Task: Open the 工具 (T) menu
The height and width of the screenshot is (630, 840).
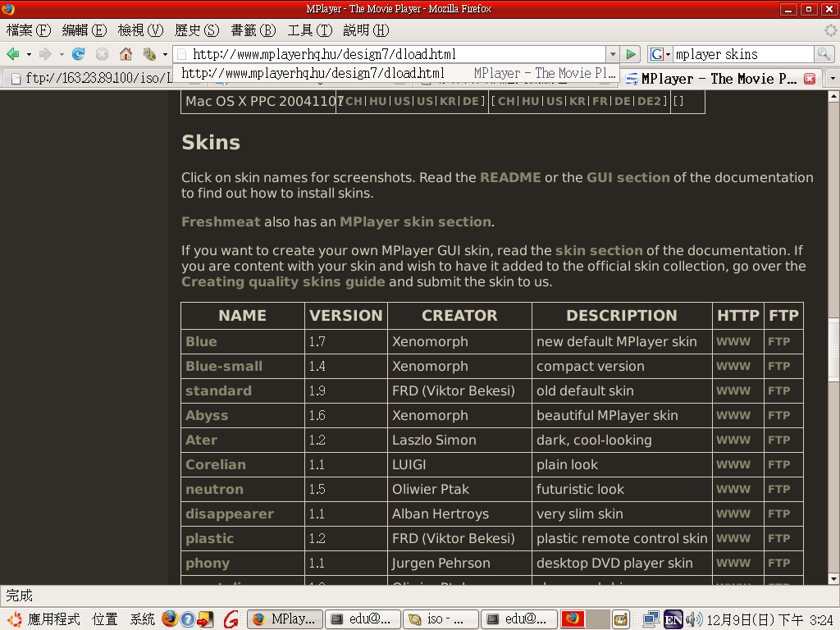Action: 309,30
